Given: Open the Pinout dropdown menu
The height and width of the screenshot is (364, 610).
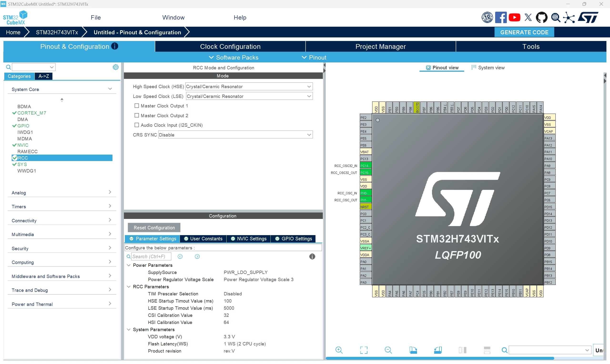Looking at the screenshot, I should click(314, 57).
